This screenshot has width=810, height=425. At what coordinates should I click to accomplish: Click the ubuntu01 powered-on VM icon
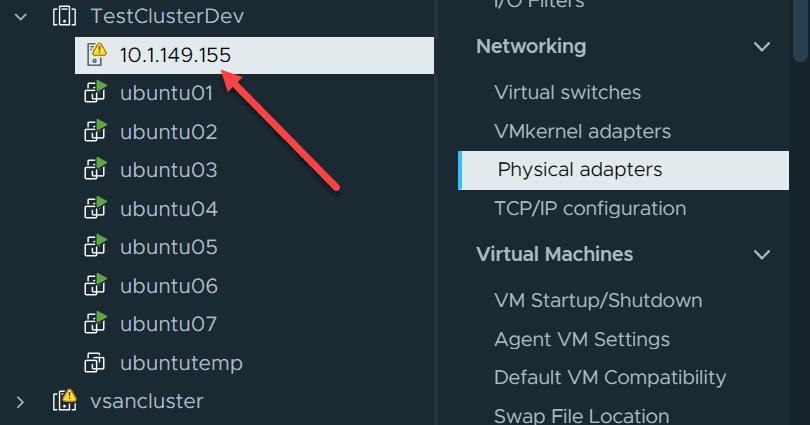pyautogui.click(x=96, y=94)
